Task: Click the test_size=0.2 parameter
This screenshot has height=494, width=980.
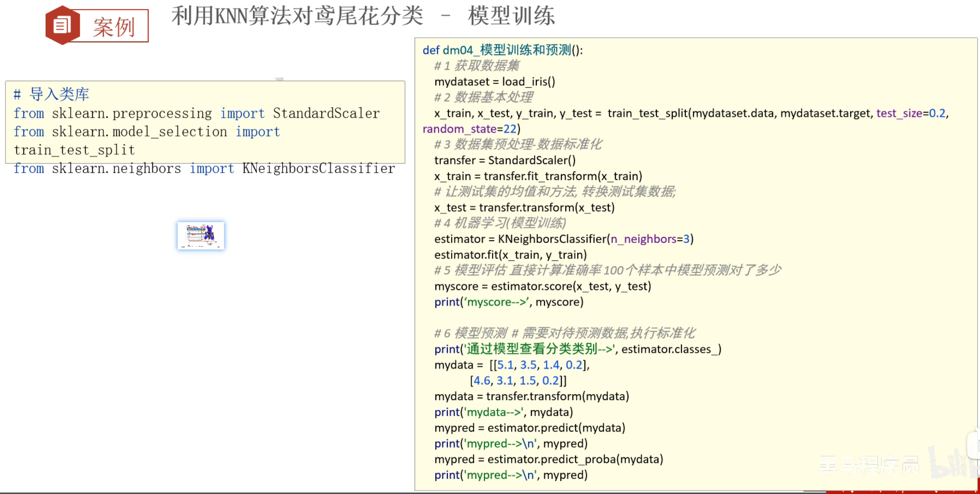Action: click(x=910, y=113)
